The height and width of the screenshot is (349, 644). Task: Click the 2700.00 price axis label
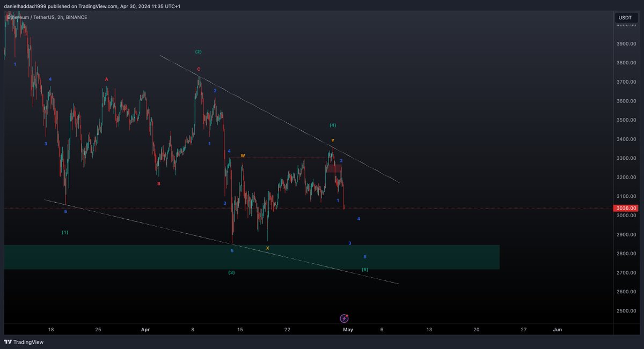coord(626,273)
